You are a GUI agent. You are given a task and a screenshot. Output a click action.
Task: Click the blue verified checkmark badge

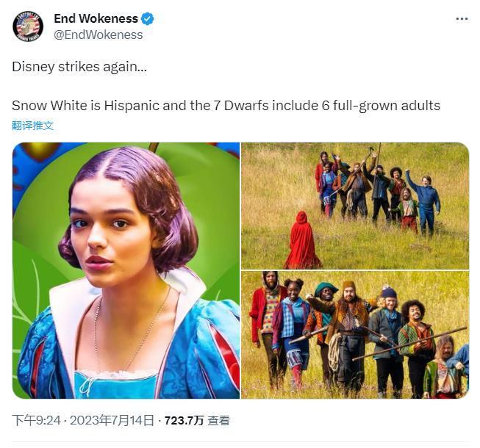click(x=147, y=18)
